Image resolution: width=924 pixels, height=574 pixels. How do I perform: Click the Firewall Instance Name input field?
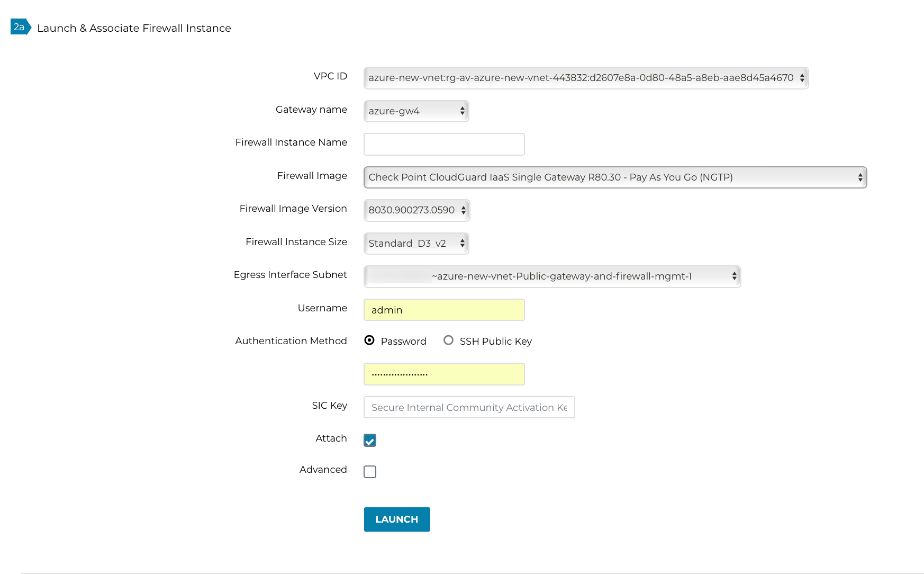[443, 144]
